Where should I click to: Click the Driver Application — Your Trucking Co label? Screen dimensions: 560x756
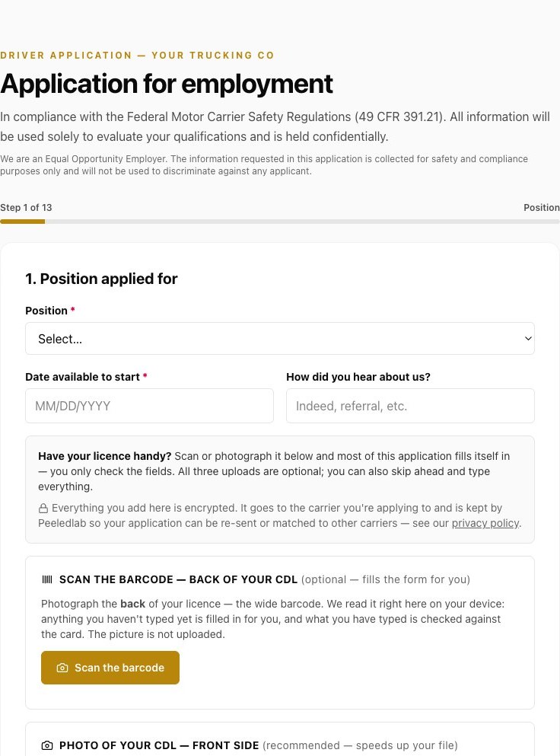(137, 55)
